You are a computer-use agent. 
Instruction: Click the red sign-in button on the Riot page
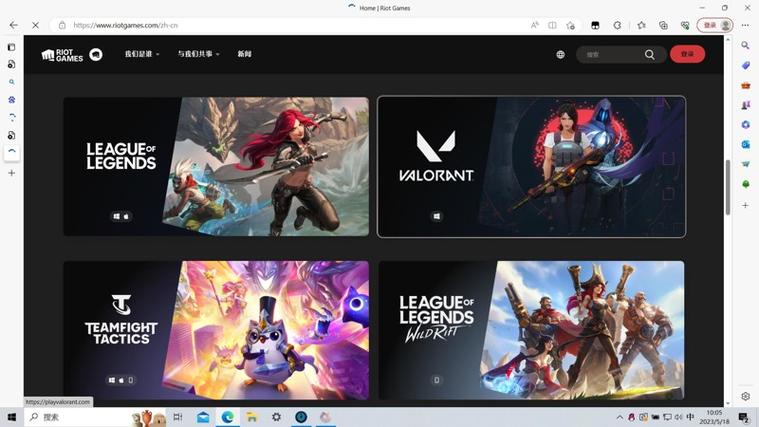point(687,54)
